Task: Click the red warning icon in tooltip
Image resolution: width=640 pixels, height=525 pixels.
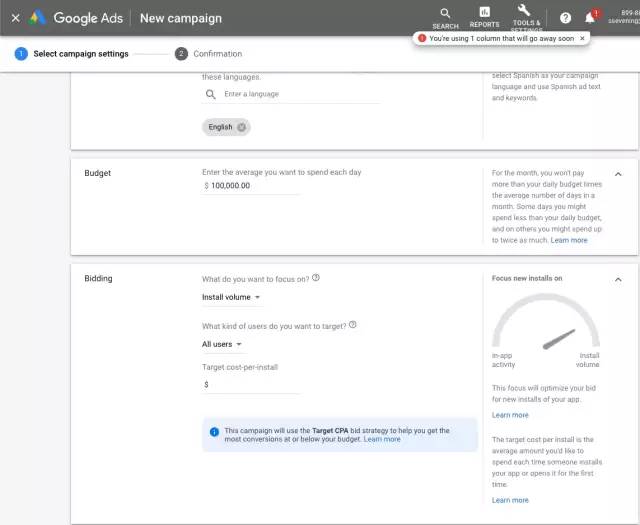Action: point(422,38)
